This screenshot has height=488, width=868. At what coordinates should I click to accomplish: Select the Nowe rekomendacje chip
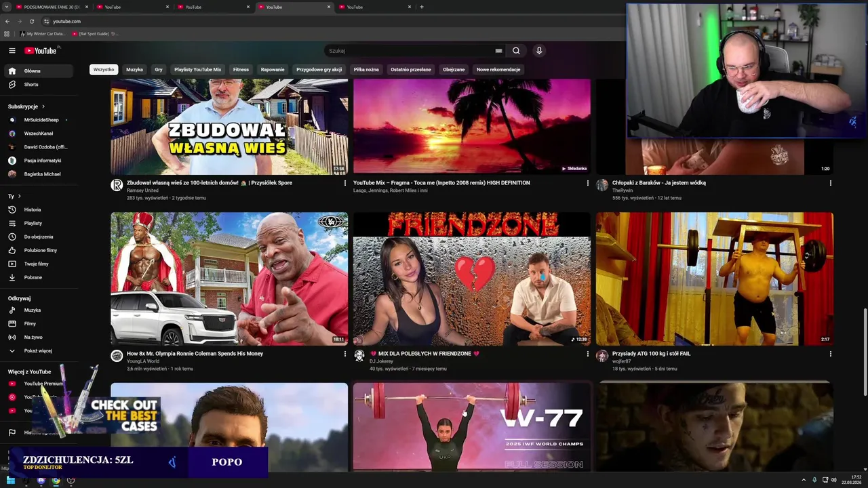click(x=498, y=69)
